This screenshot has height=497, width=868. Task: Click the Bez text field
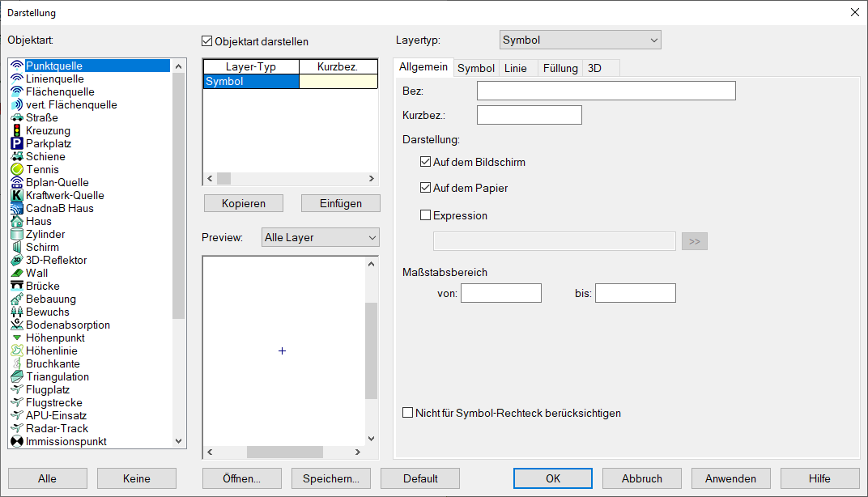pyautogui.click(x=606, y=91)
